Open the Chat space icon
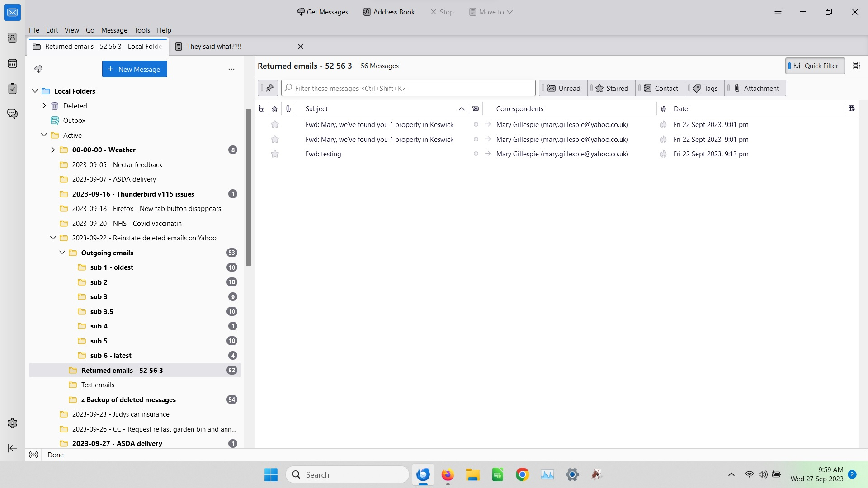The width and height of the screenshot is (868, 488). pos(12,113)
